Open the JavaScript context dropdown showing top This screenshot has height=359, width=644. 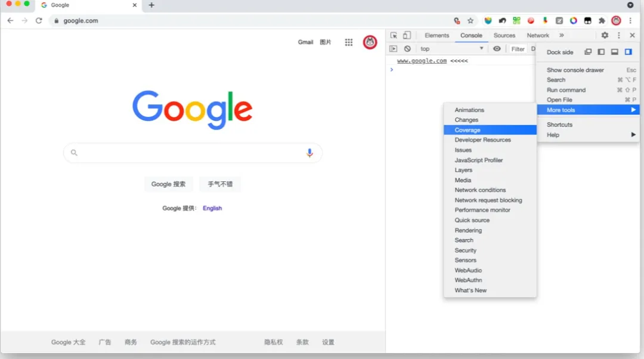[x=451, y=48]
